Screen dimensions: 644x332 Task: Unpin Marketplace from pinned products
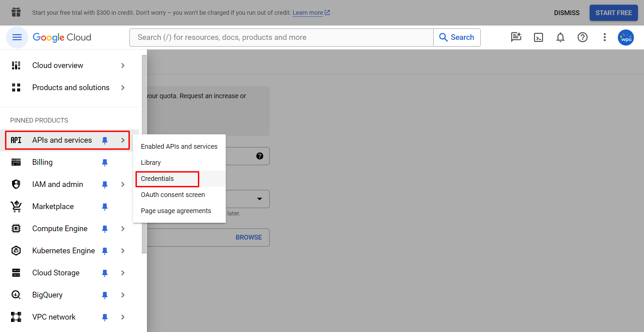105,207
